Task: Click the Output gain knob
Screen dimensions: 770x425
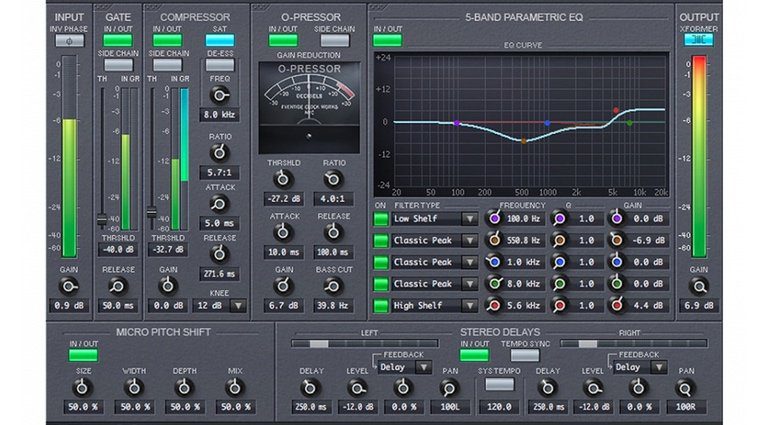Action: point(699,286)
